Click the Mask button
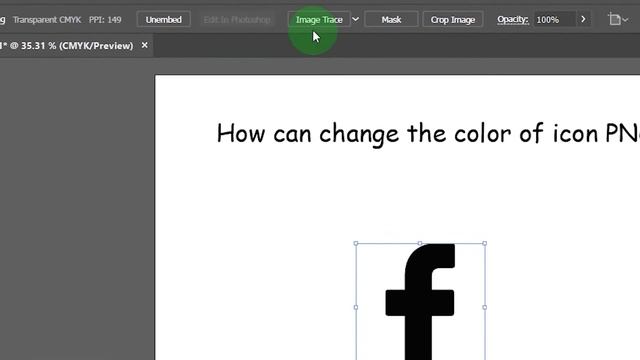The image size is (640, 360). 391,20
